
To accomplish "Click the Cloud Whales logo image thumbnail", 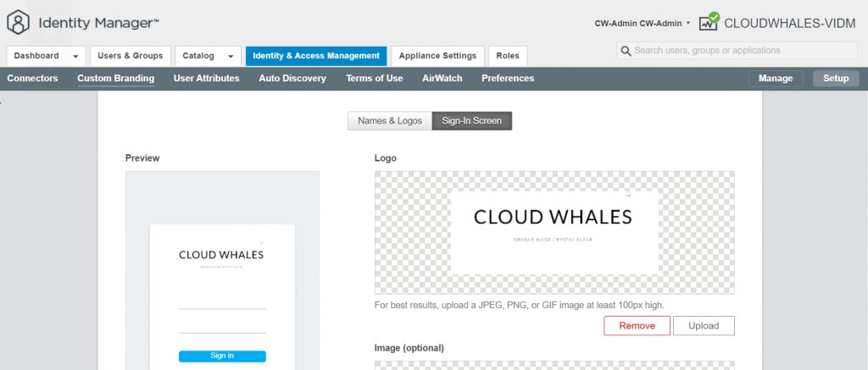I will point(554,232).
